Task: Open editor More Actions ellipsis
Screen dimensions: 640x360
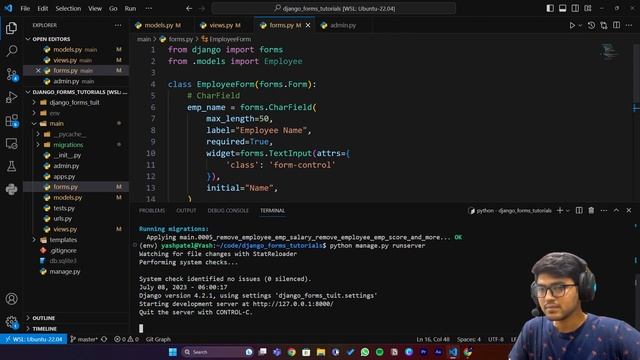Action: pyautogui.click(x=629, y=25)
